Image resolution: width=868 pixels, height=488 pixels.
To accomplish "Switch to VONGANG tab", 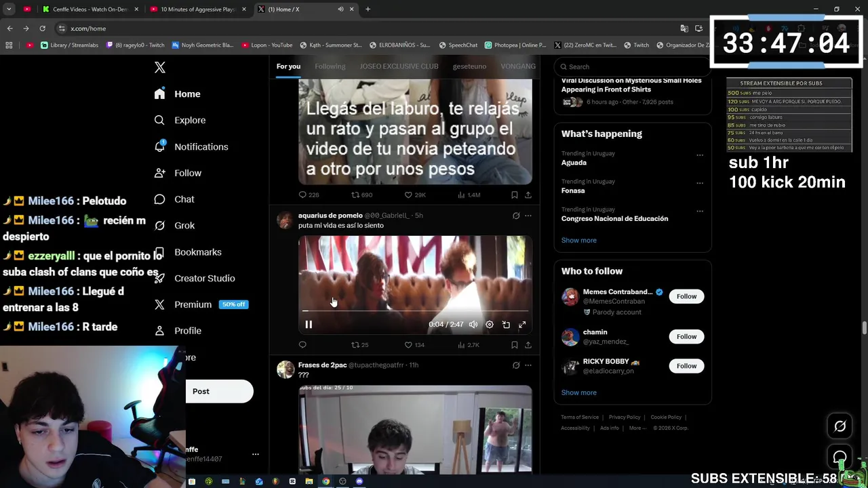I will pyautogui.click(x=518, y=66).
